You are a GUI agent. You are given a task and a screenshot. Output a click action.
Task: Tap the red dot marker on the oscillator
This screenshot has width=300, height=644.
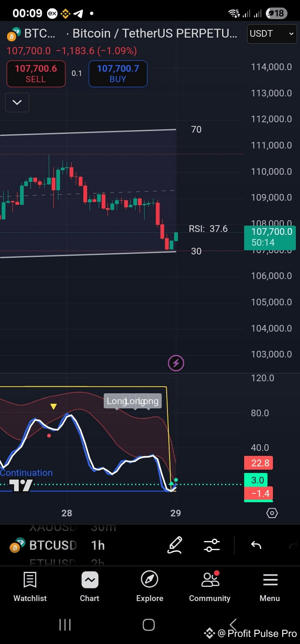49,436
